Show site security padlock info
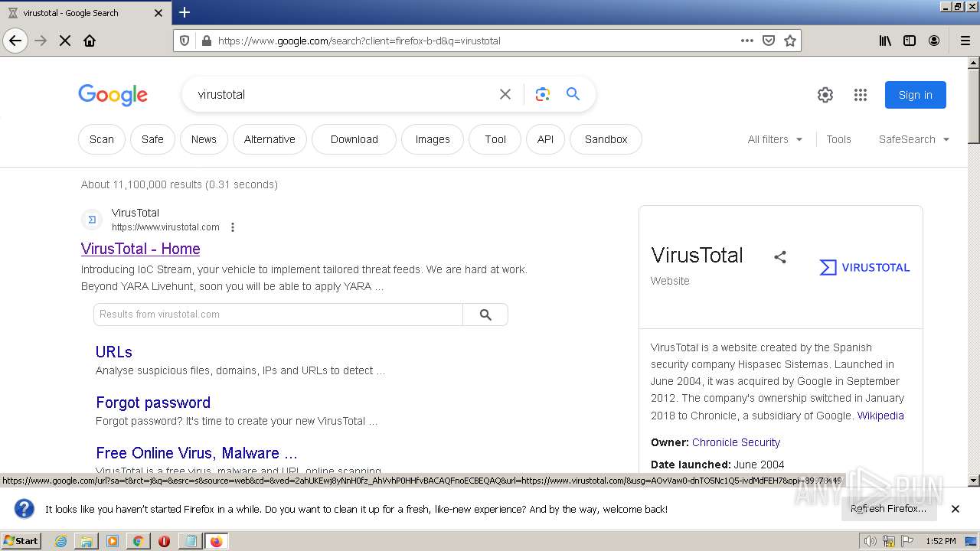Viewport: 980px width, 551px height. pyautogui.click(x=206, y=41)
